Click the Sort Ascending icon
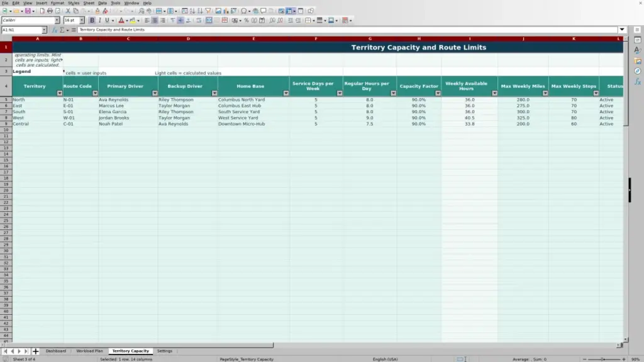Screen dimensions: 644x362 tap(192, 11)
